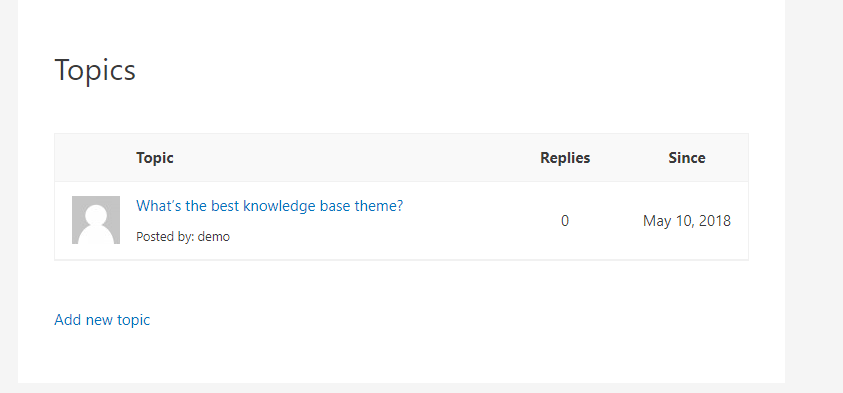This screenshot has height=393, width=843.
Task: Click the "Posted by:" label text
Action: click(x=165, y=237)
